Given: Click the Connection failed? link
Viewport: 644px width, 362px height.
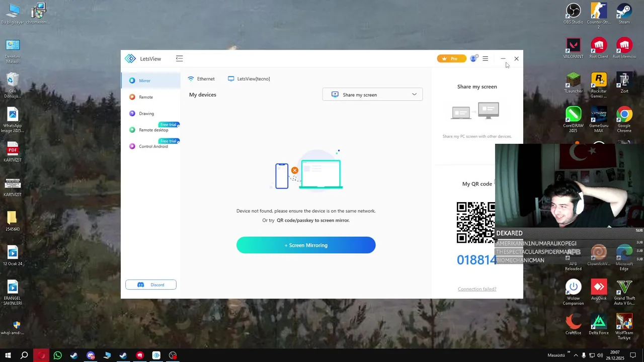Looking at the screenshot, I should click(x=477, y=289).
